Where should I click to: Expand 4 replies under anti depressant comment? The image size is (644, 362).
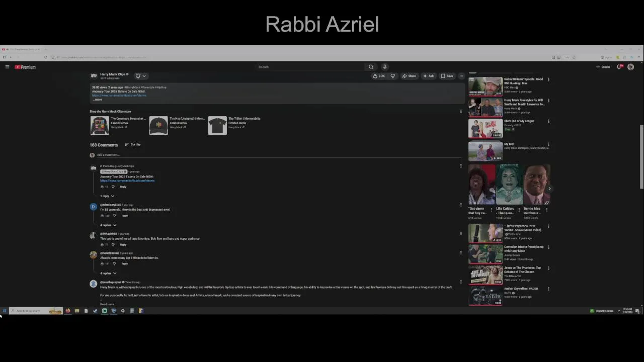(x=108, y=225)
